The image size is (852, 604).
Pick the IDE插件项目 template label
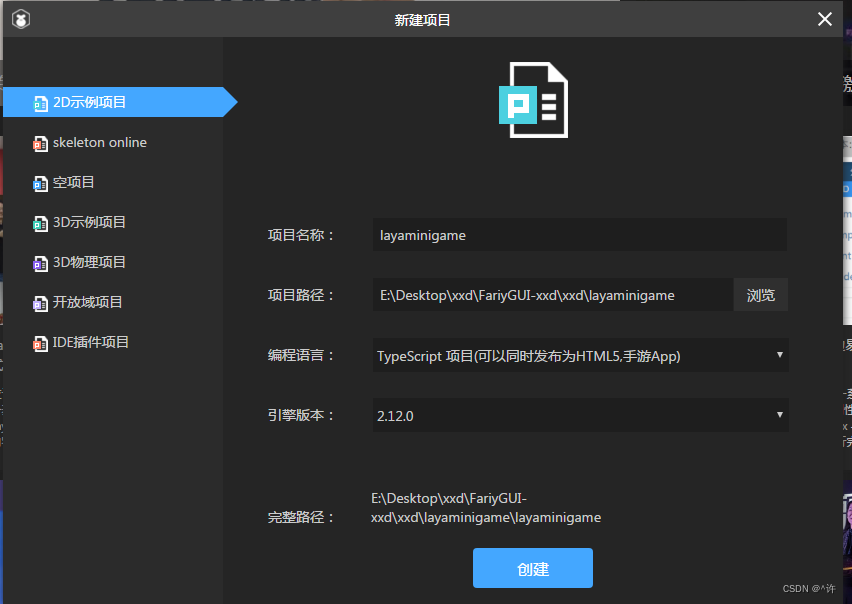pyautogui.click(x=90, y=342)
